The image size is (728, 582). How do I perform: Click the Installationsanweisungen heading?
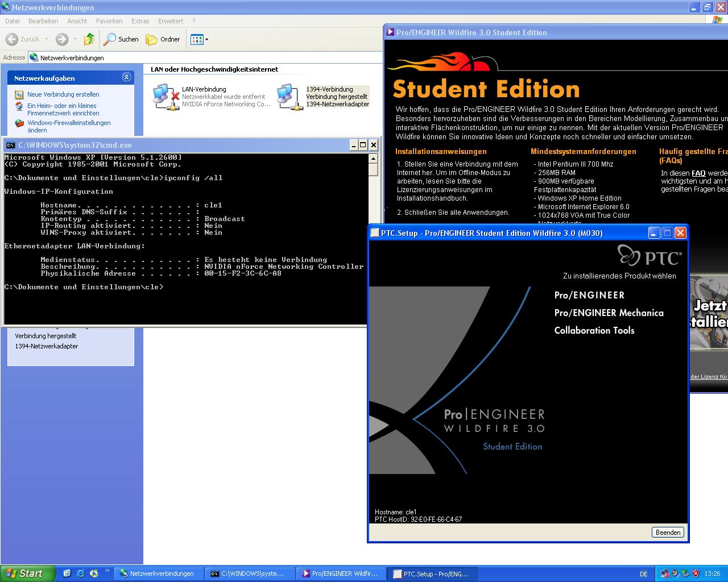441,152
